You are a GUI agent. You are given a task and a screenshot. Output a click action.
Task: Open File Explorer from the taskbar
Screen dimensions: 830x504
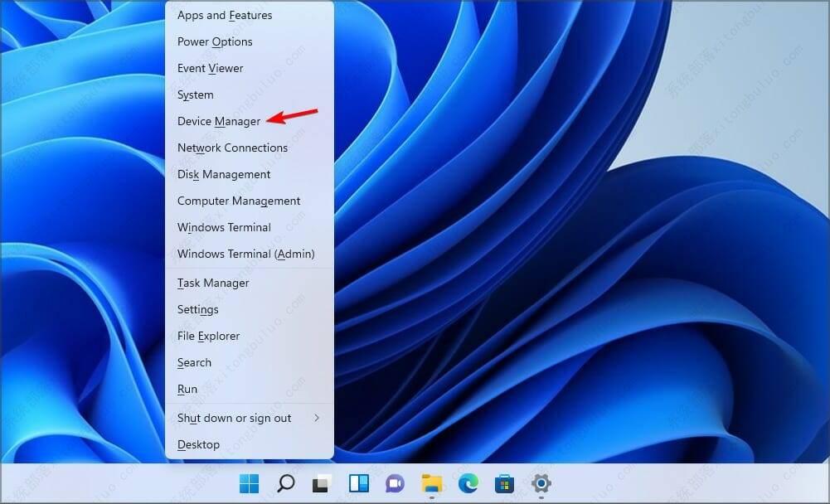pyautogui.click(x=430, y=482)
